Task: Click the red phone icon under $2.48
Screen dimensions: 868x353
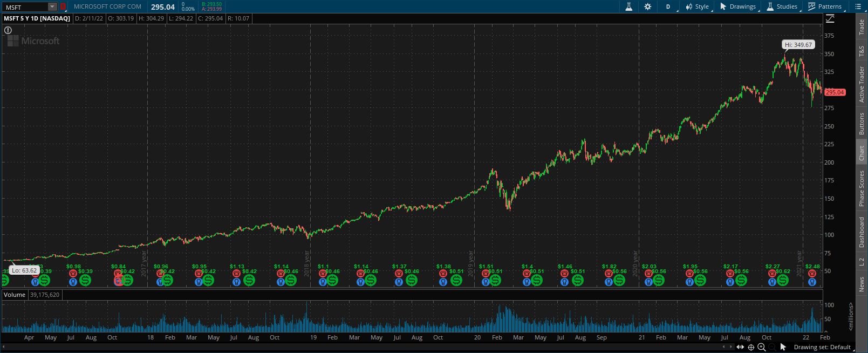Action: (x=812, y=274)
